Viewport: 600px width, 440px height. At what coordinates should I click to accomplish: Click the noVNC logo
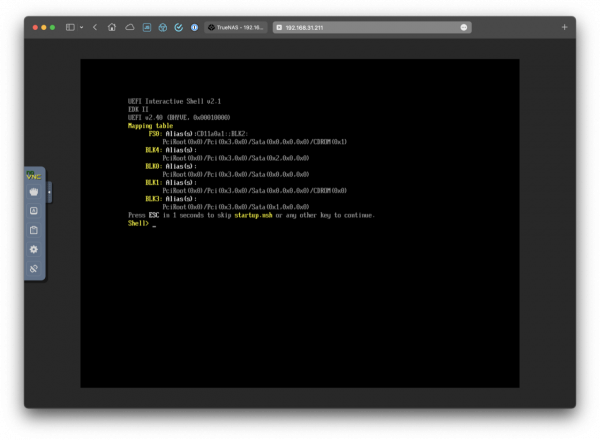coord(33,175)
